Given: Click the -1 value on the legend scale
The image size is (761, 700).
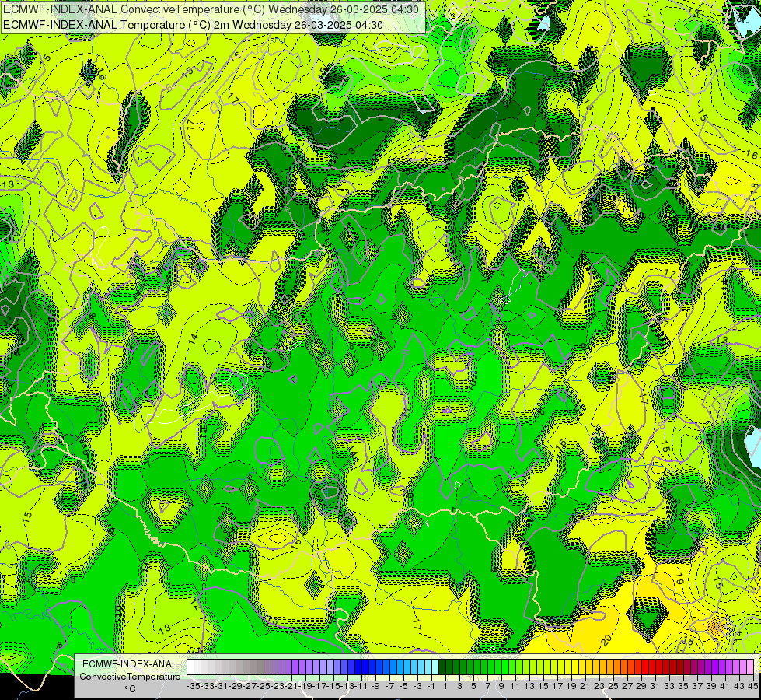Looking at the screenshot, I should click(431, 686).
